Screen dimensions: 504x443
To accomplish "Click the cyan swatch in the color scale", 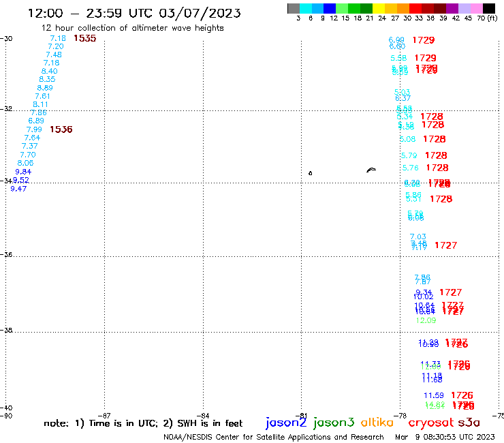I will (306, 8).
